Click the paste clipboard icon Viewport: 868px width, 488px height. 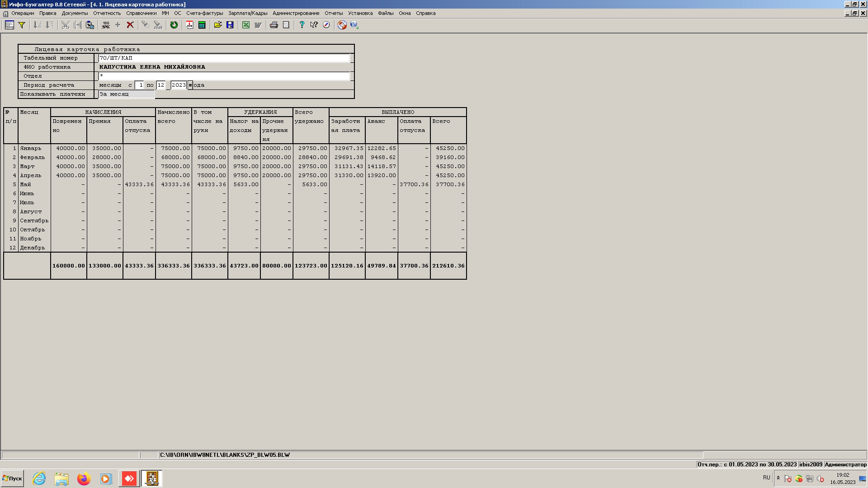pos(90,25)
